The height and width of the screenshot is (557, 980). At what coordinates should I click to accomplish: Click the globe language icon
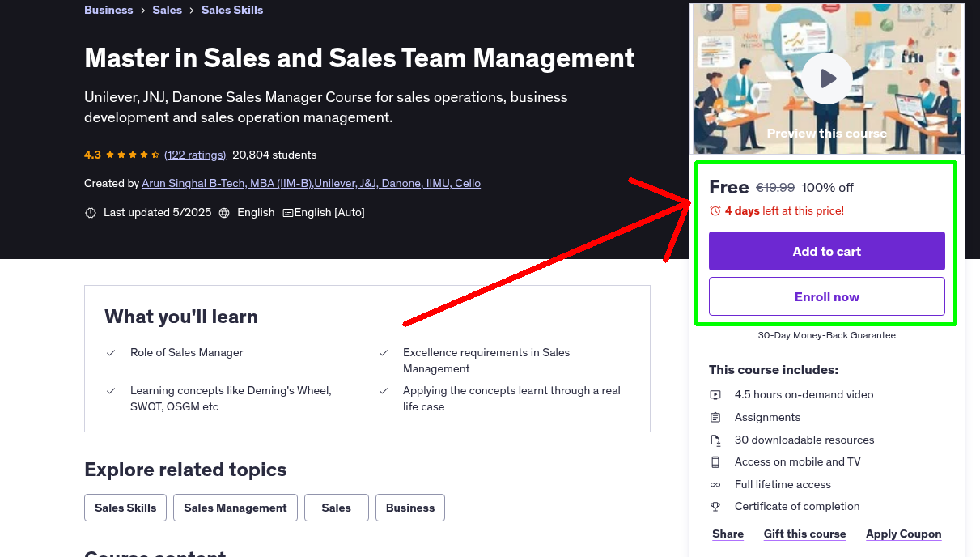click(224, 213)
